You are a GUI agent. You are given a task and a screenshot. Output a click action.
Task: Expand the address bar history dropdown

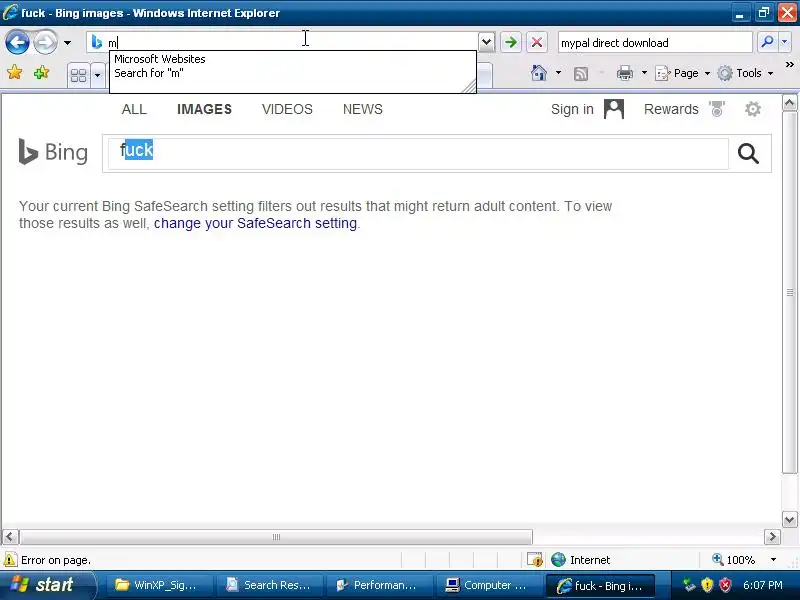point(487,42)
